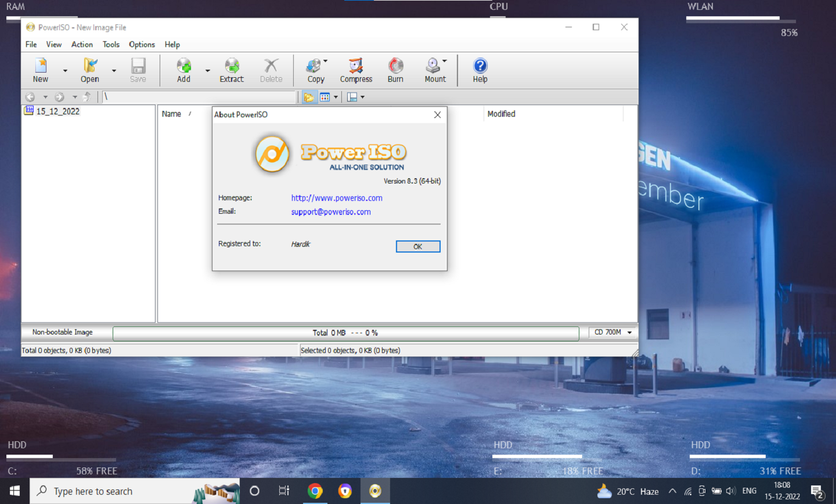Click the Modified column header
836x504 pixels.
pyautogui.click(x=502, y=114)
